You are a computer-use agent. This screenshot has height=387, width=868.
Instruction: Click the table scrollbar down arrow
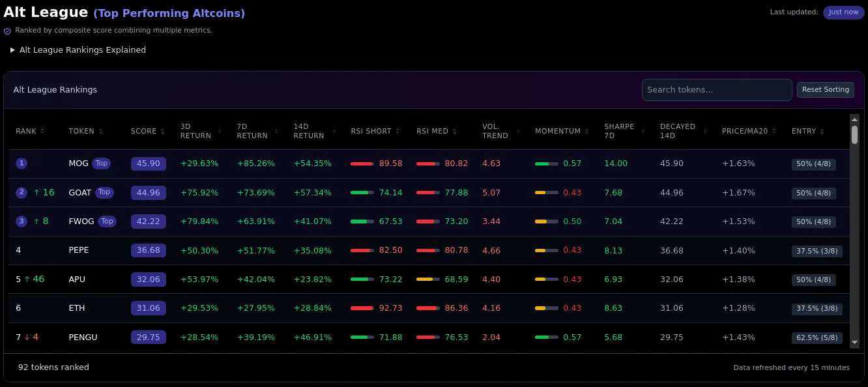point(855,341)
